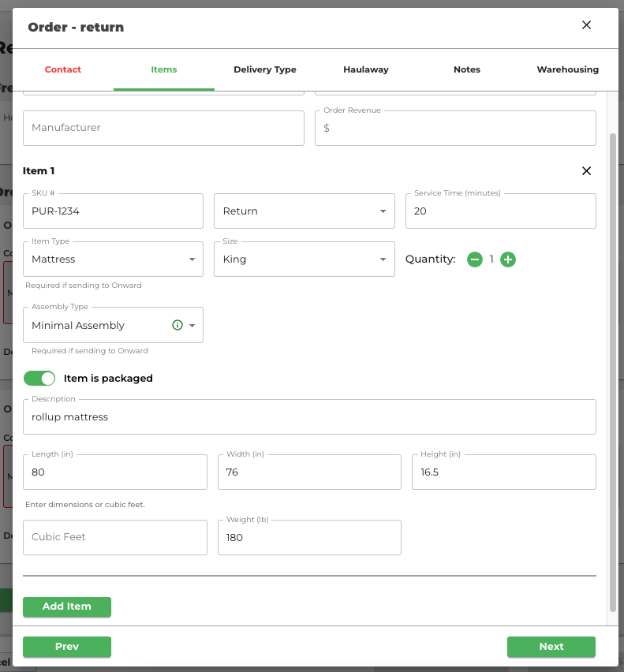Go back with the Prev button
Viewport: 624px width, 672px height.
click(x=67, y=647)
